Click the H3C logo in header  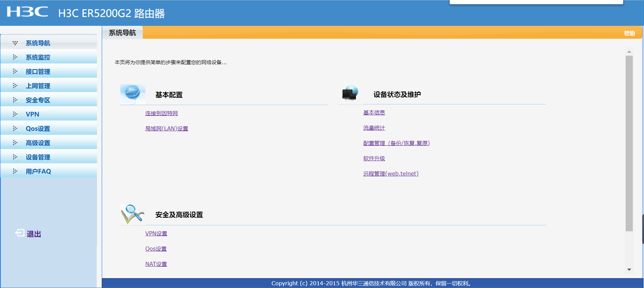pyautogui.click(x=27, y=12)
